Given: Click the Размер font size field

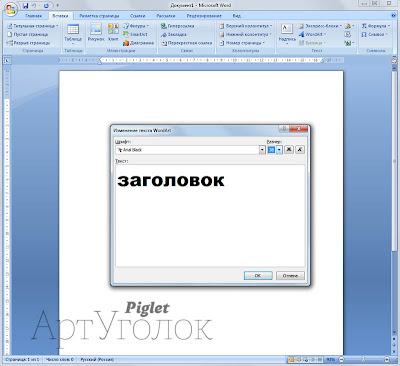Looking at the screenshot, I should pos(272,150).
